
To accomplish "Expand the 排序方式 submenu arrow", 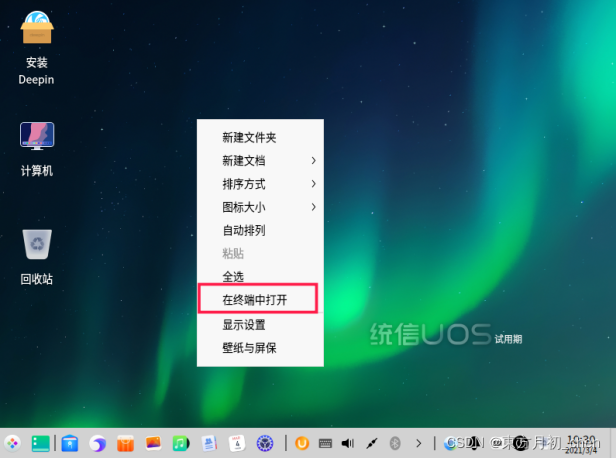I will tap(314, 184).
